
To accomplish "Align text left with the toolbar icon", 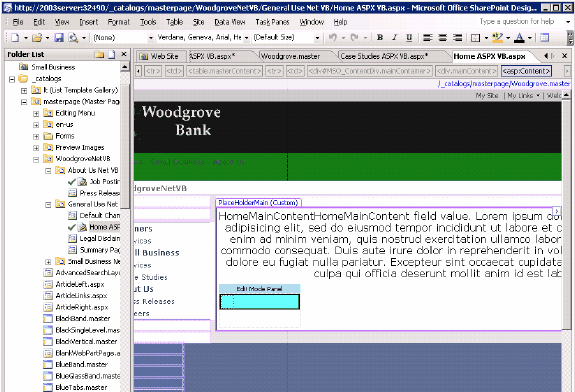I will tap(427, 37).
